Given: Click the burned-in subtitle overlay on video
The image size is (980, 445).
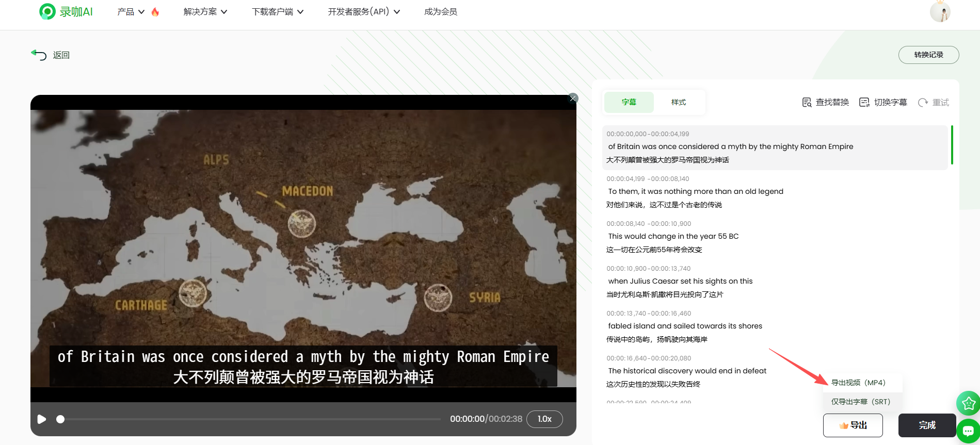Looking at the screenshot, I should (x=303, y=367).
